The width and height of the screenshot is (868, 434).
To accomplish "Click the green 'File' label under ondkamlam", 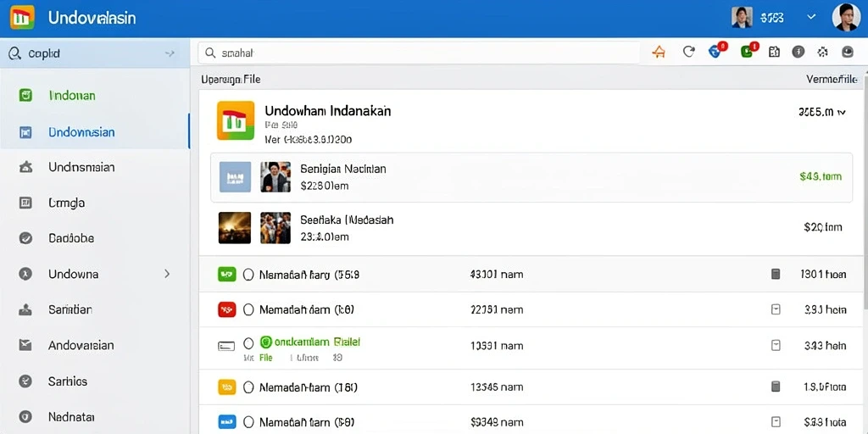I will [266, 358].
